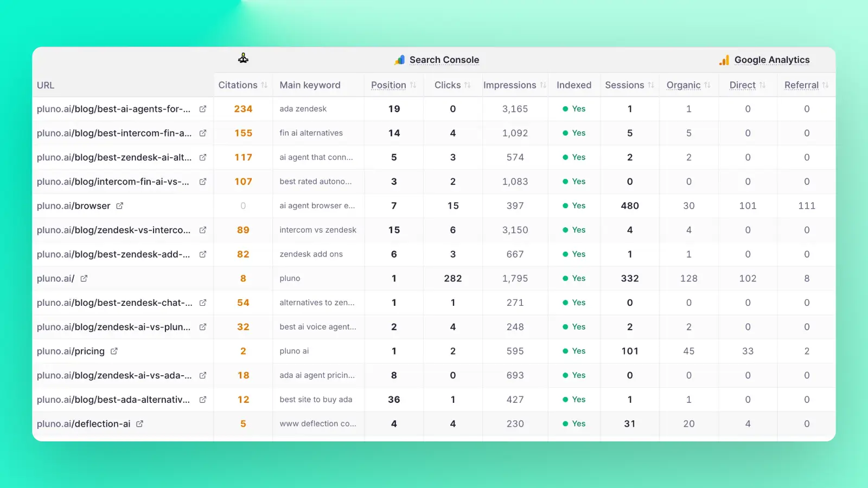Sort by Sessions using its sort arrows
The width and height of the screenshot is (868, 488).
coord(650,85)
